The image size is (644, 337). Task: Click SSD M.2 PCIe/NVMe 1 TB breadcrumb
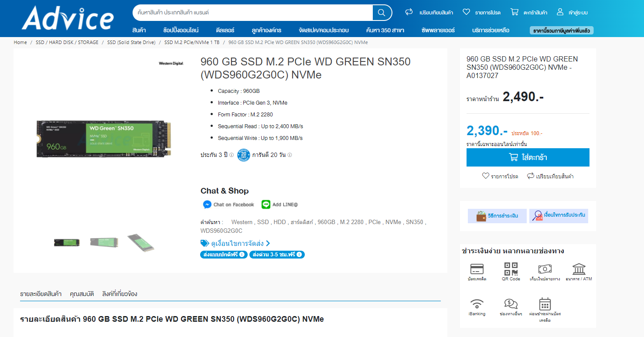(192, 42)
